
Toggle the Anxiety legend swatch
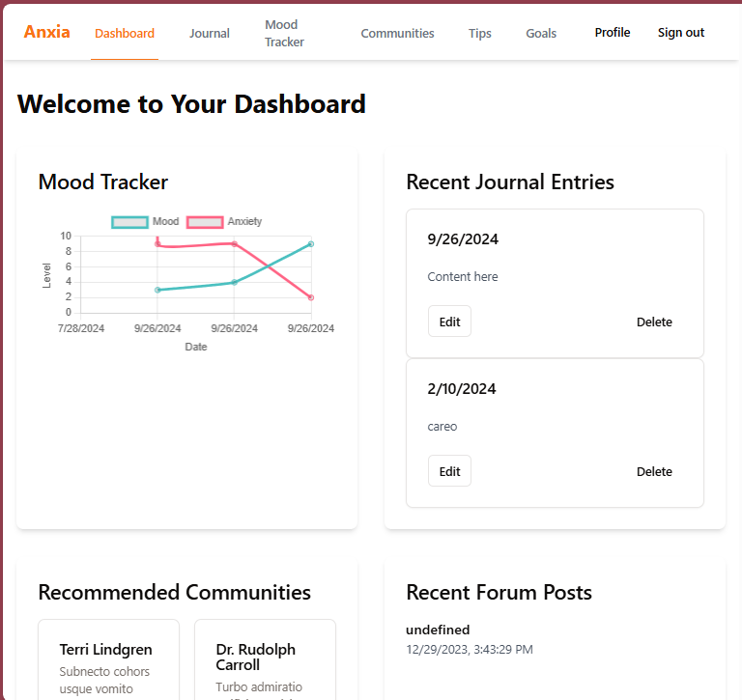(205, 222)
